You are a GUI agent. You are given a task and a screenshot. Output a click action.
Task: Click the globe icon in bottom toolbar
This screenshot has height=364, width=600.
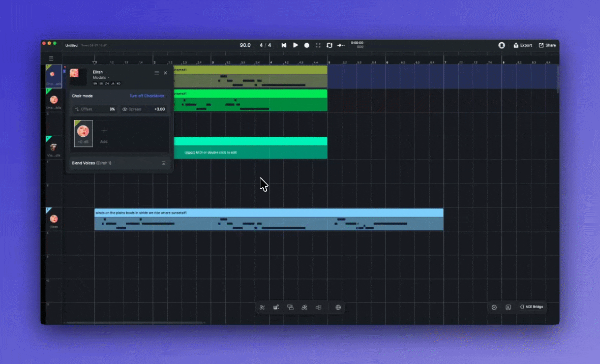coord(338,307)
